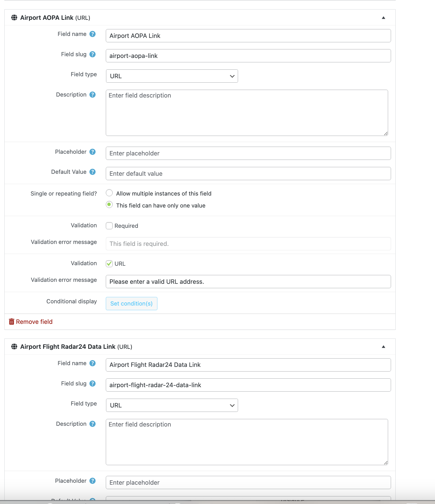The width and height of the screenshot is (435, 504).
Task: Click the Remove field link
Action: (x=31, y=322)
